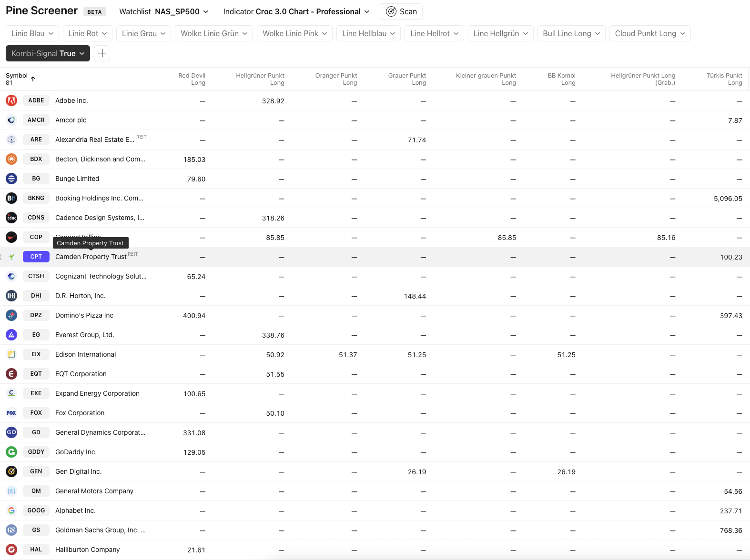Expand the Wolke Linie Pink filter
Viewport: 750px width, 560px height.
click(x=294, y=33)
